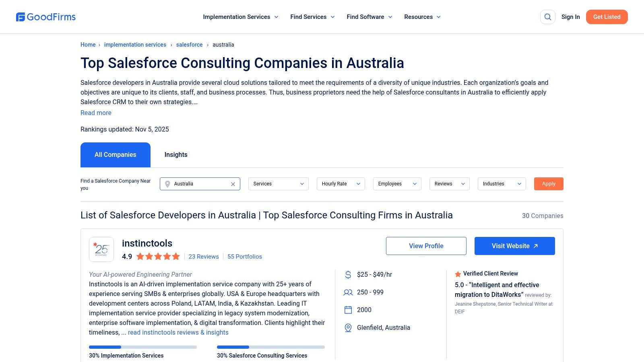This screenshot has height=362, width=644.
Task: Open the search magnifier icon
Action: (x=547, y=17)
